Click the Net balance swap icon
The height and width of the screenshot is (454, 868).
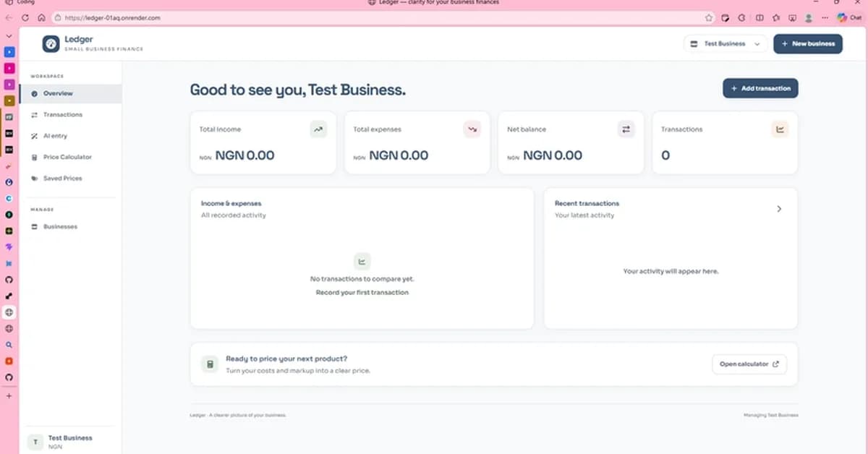point(626,129)
